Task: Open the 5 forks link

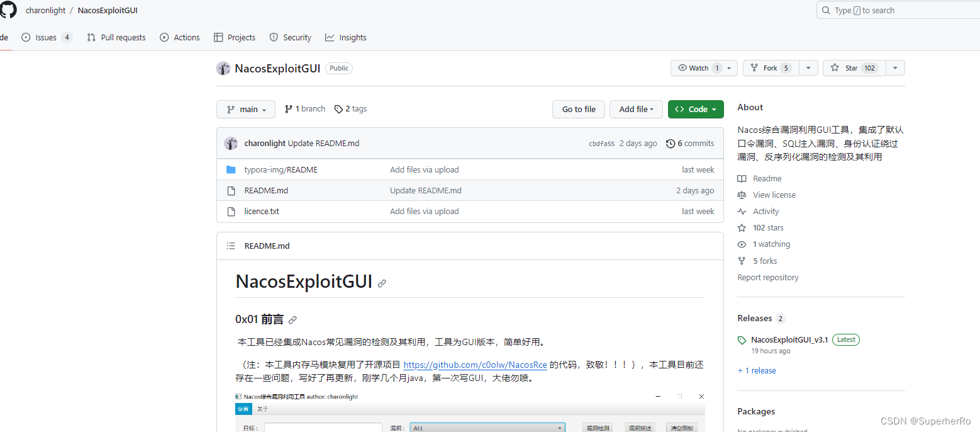Action: (757, 261)
